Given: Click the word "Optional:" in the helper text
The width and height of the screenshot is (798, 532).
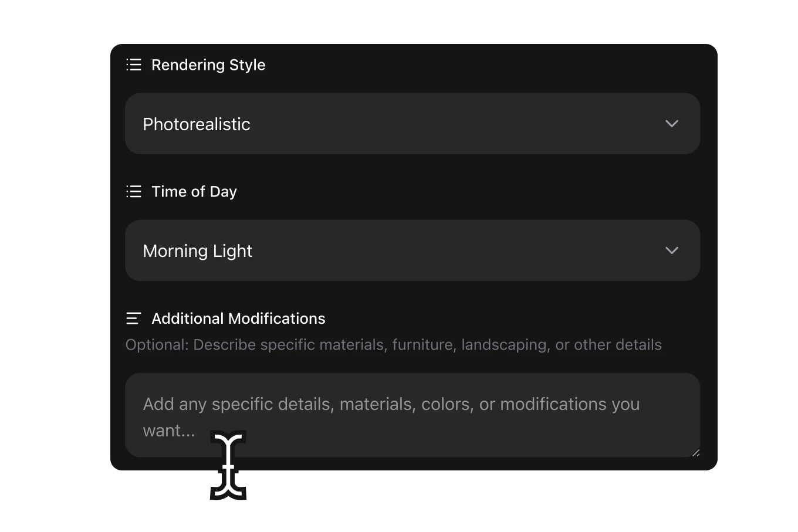Looking at the screenshot, I should tap(157, 345).
